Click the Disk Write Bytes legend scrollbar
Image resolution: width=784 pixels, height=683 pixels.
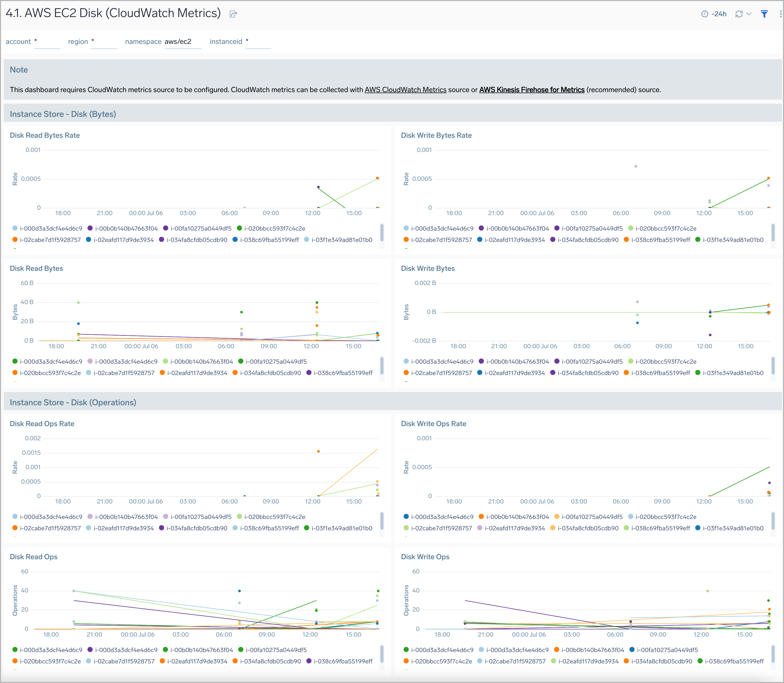[x=773, y=366]
